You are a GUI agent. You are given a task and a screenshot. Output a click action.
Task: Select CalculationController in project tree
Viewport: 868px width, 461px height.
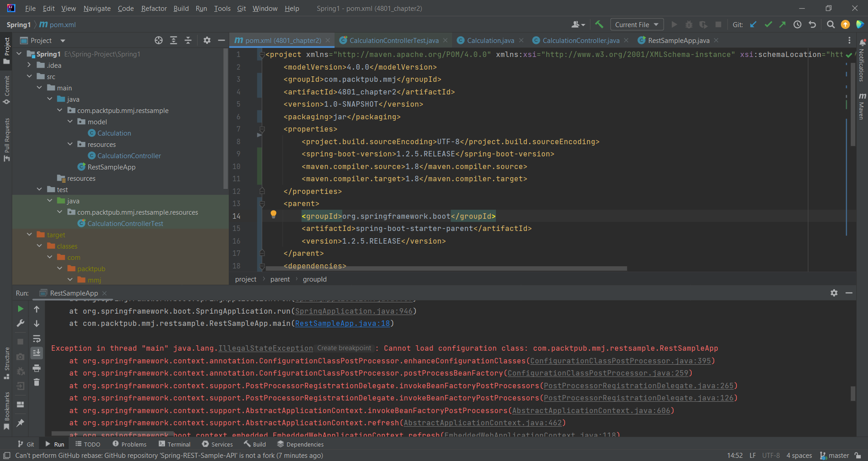(129, 155)
